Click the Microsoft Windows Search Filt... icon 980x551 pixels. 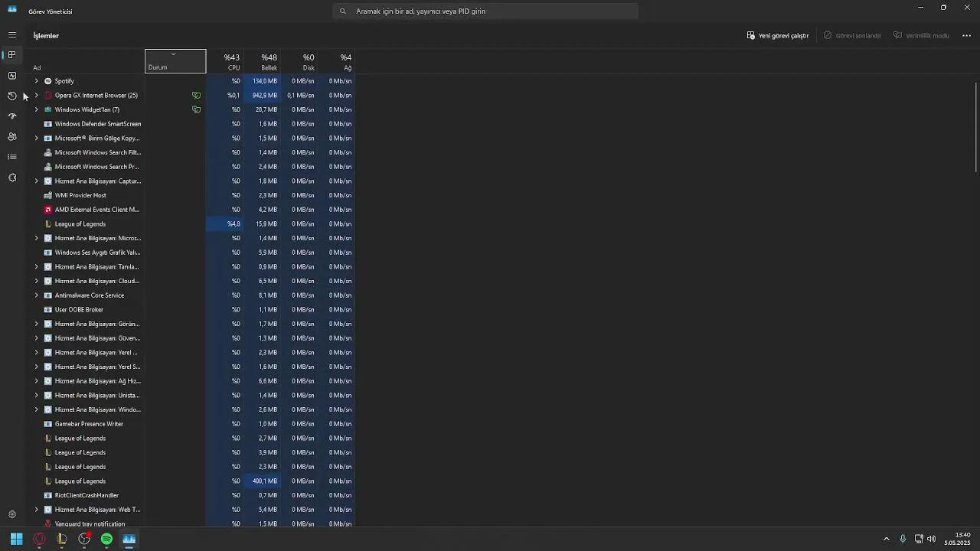48,152
